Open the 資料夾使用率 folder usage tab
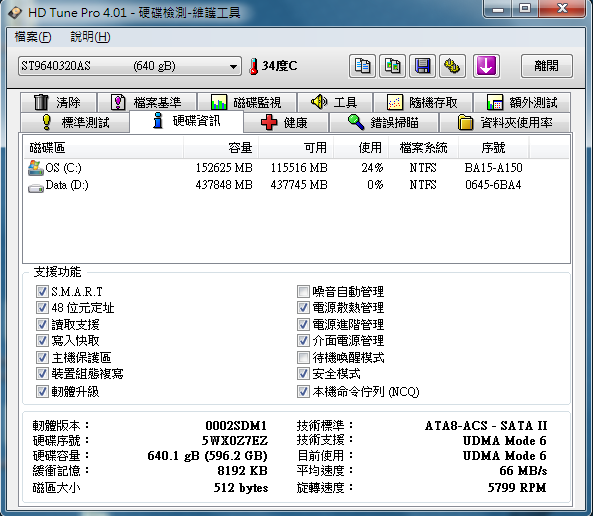Viewport: 593px width, 516px height. (x=505, y=122)
